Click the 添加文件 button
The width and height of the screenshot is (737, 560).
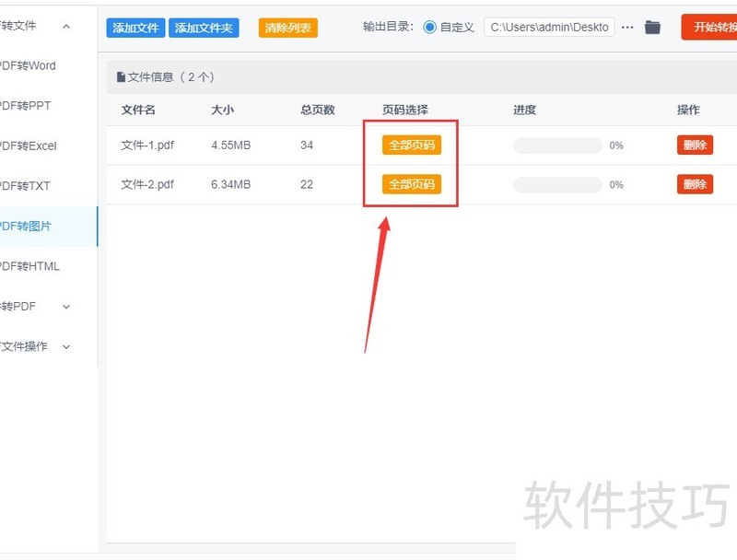coord(135,27)
